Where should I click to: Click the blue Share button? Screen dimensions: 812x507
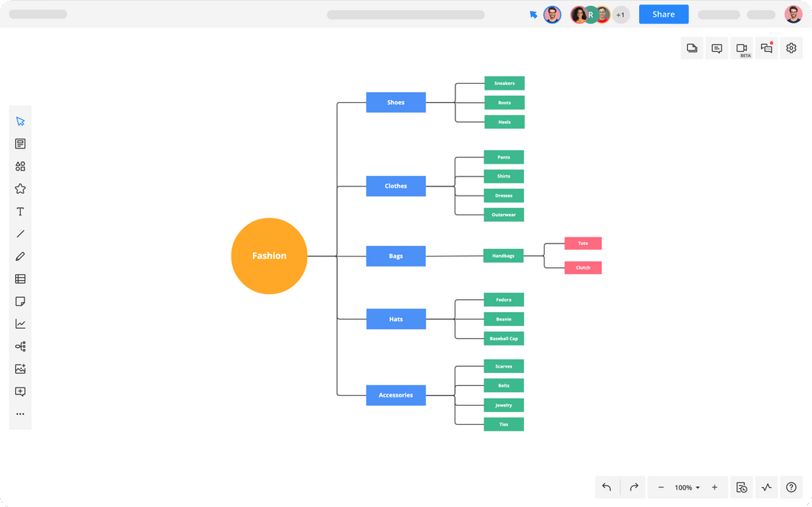pyautogui.click(x=663, y=14)
